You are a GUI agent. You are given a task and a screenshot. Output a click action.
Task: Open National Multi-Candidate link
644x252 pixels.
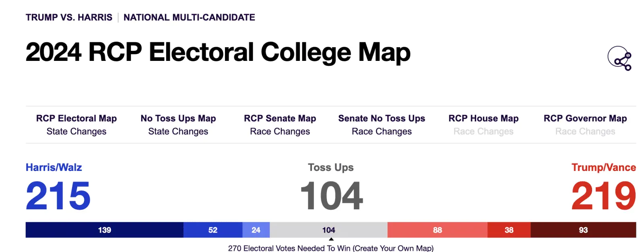tap(189, 17)
